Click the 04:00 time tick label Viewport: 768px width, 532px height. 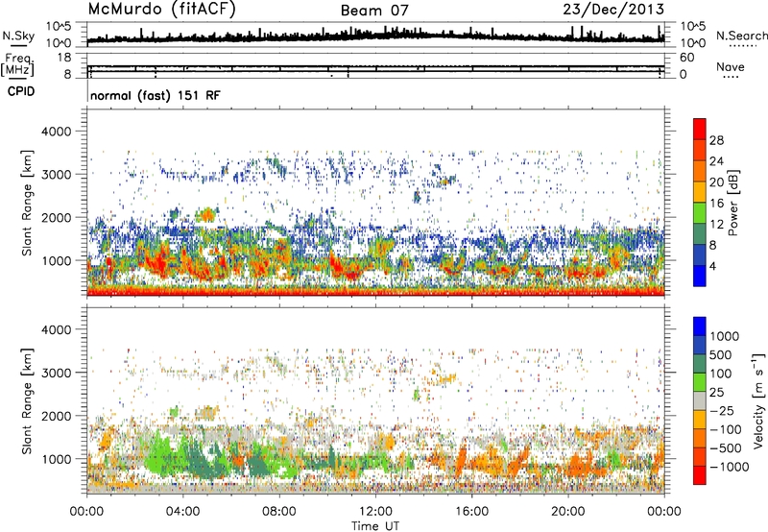coord(182,512)
